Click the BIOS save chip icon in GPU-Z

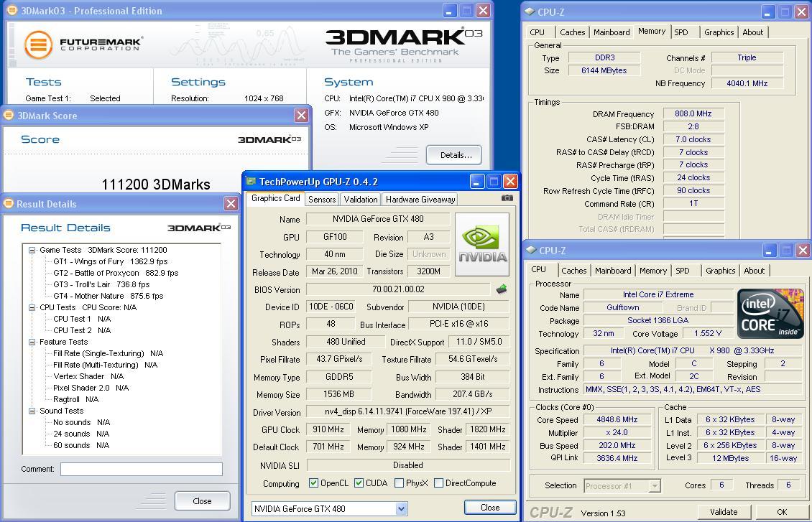pyautogui.click(x=502, y=289)
